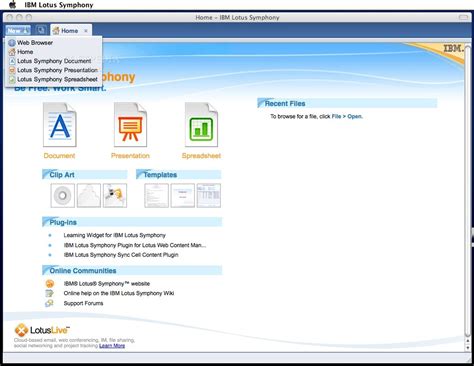Open the middle Templates thumbnail
Screen dimensions: 474x366
pos(183,196)
